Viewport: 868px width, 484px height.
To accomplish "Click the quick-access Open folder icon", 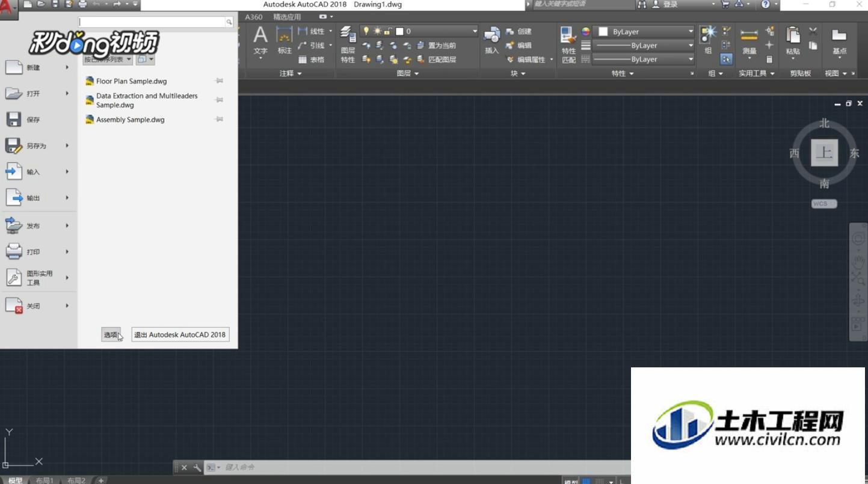I will (42, 4).
